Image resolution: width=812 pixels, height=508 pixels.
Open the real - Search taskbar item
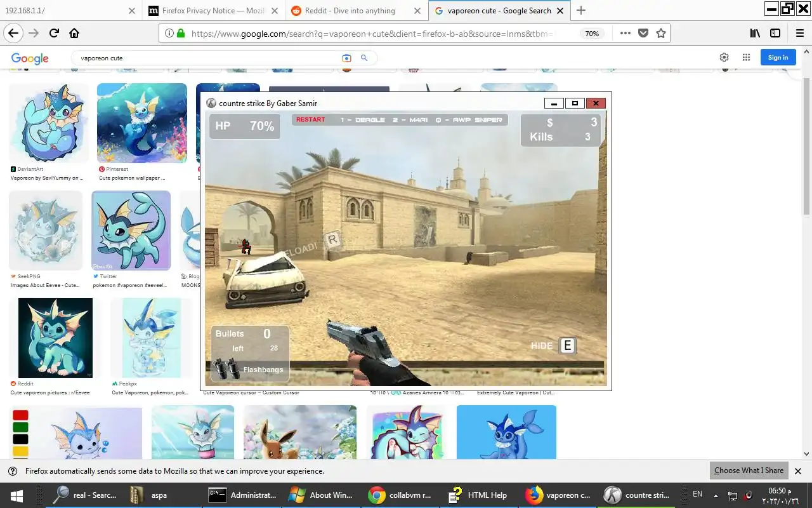[86, 495]
